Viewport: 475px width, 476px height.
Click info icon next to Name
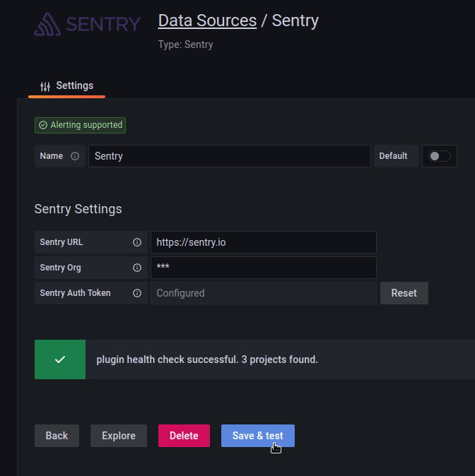click(x=75, y=156)
